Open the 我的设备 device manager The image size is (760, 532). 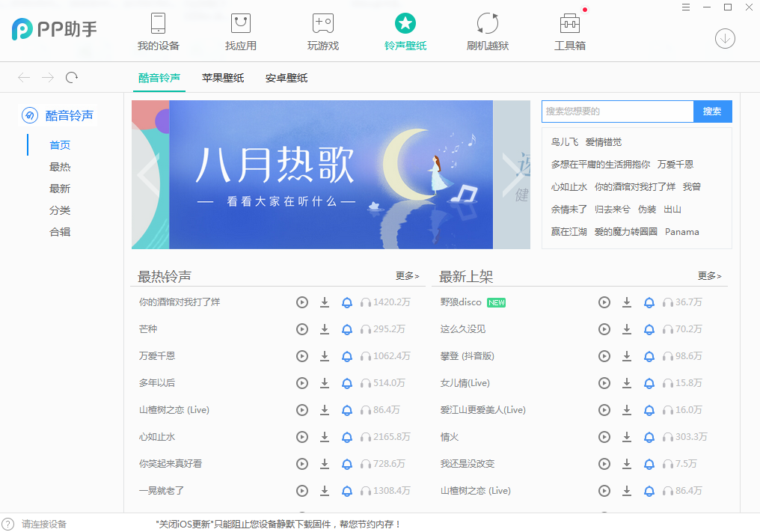pyautogui.click(x=158, y=30)
